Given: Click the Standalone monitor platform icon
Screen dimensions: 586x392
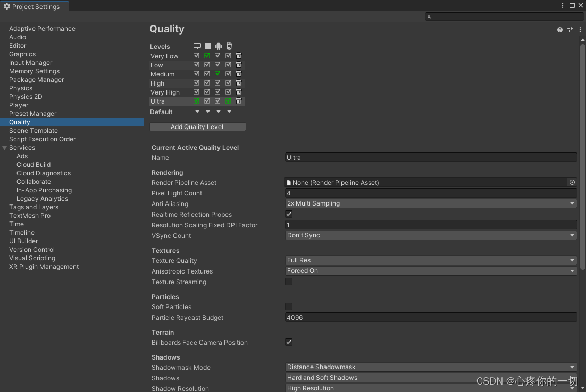Looking at the screenshot, I should click(x=197, y=46).
